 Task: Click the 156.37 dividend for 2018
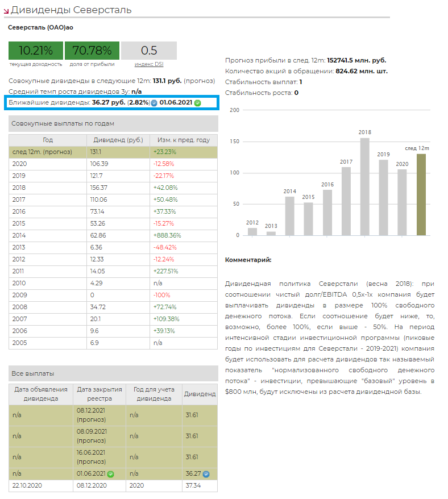tap(99, 188)
